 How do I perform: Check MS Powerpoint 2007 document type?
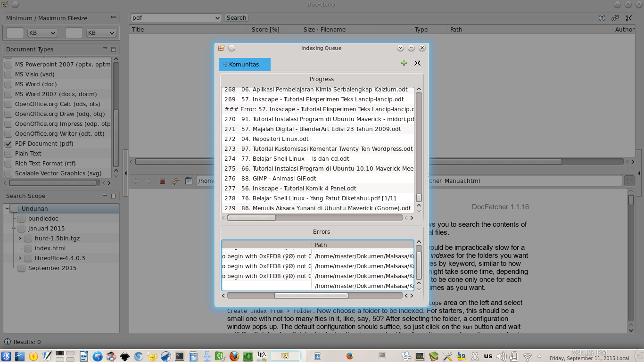click(8, 65)
